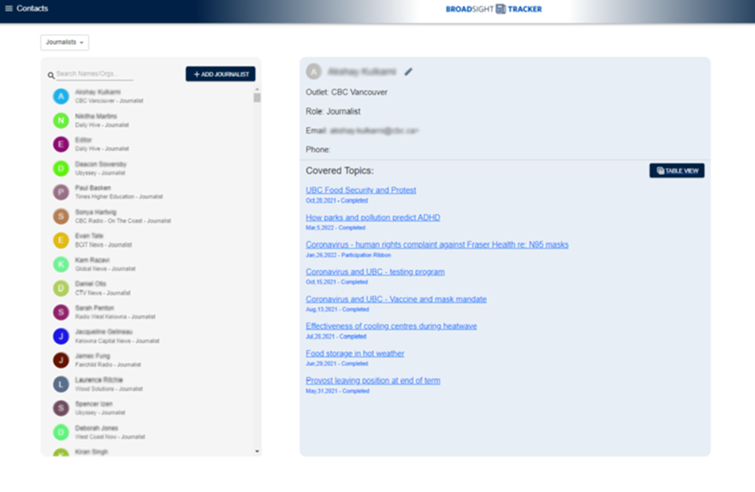The image size is (755, 492).
Task: Select the K avatar for Kam Razavi
Action: click(61, 264)
